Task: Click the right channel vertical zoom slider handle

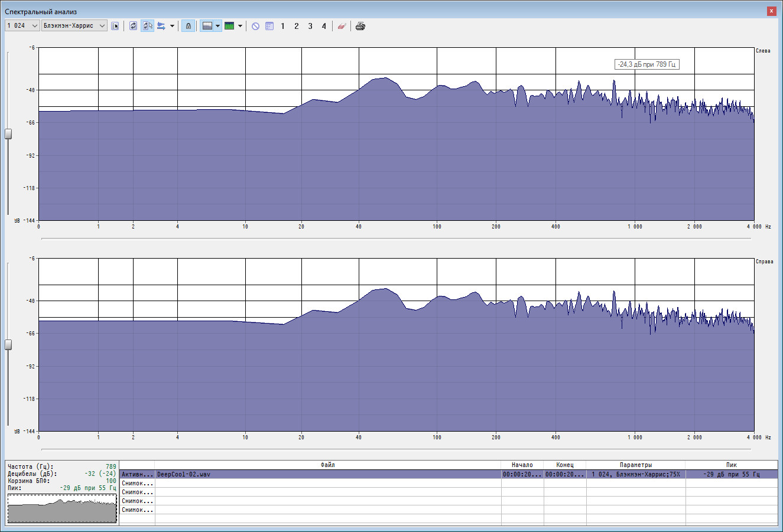Action: pos(8,345)
